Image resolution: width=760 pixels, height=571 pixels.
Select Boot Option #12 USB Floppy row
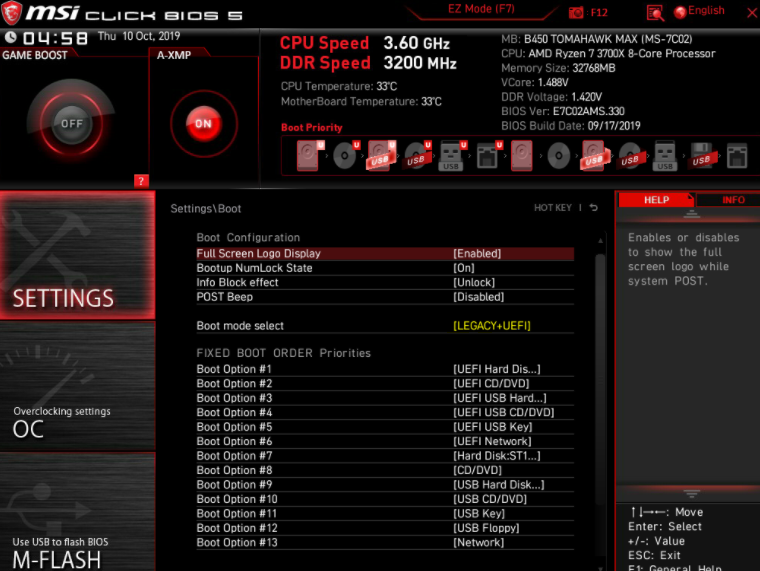point(385,528)
